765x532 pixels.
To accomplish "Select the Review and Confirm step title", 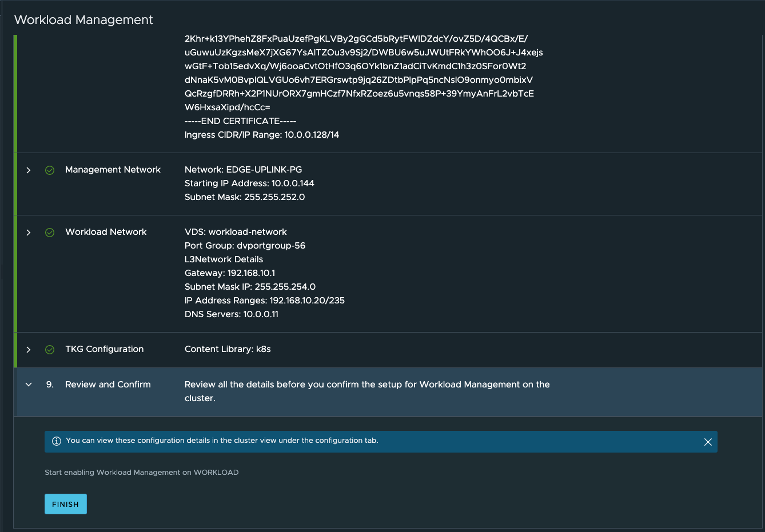I will [107, 385].
